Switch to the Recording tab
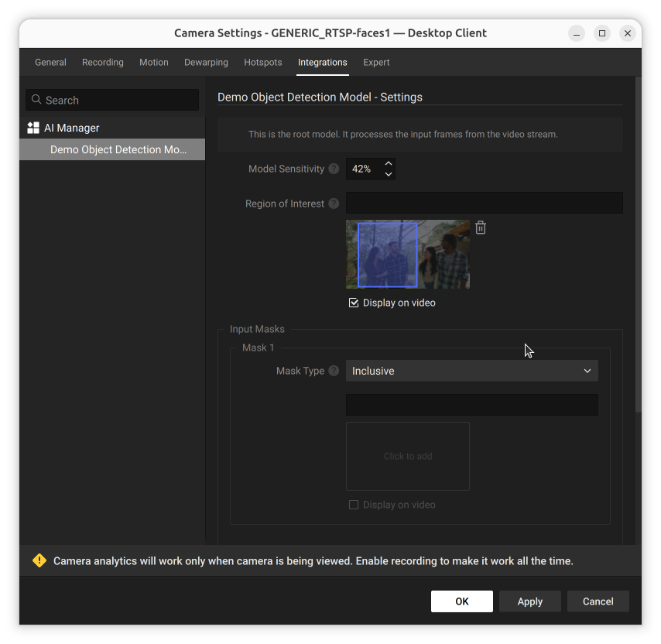Screen dimensions: 661x644 pyautogui.click(x=103, y=63)
